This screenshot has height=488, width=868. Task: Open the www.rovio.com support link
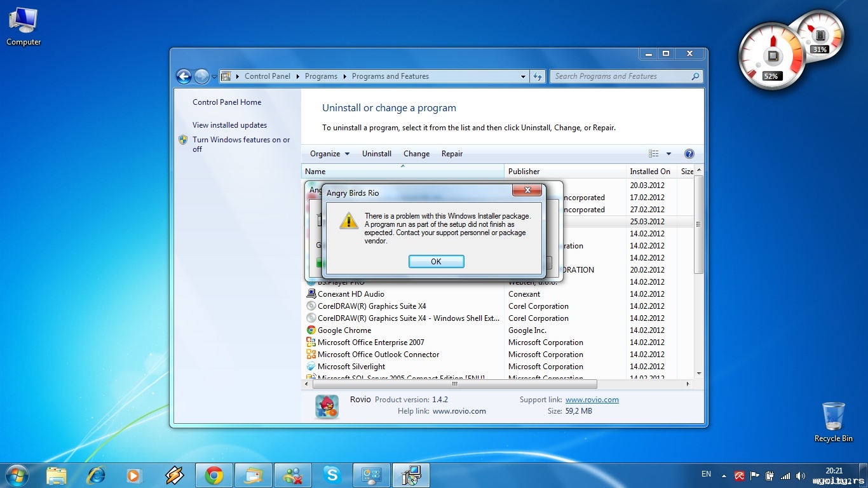point(592,400)
